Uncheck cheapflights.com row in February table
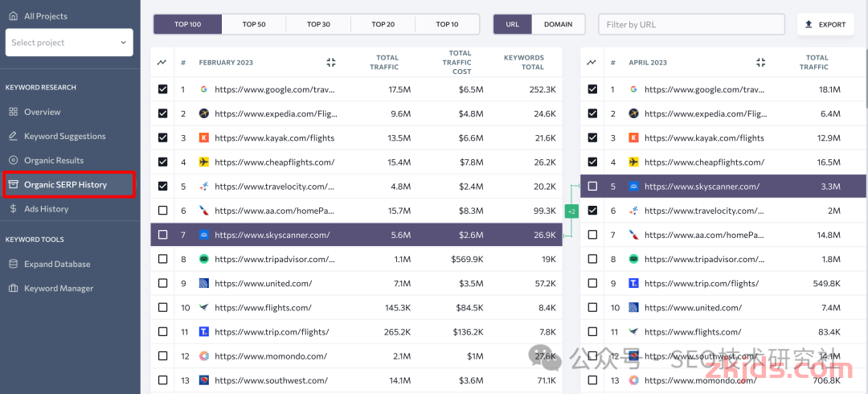Screen dimensions: 868x394 coord(162,162)
